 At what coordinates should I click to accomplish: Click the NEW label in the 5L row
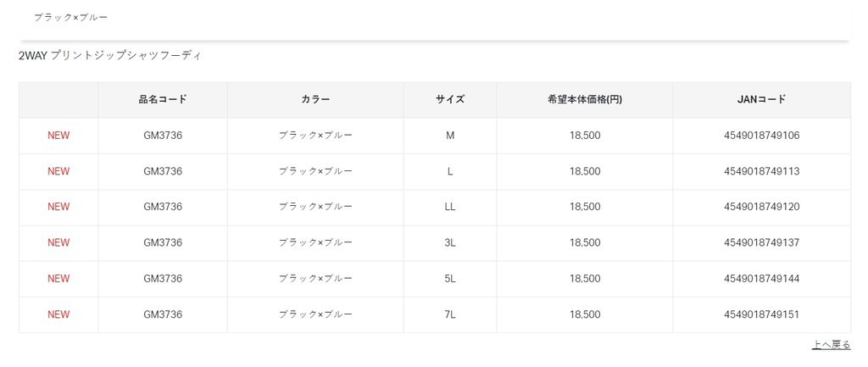(x=58, y=278)
